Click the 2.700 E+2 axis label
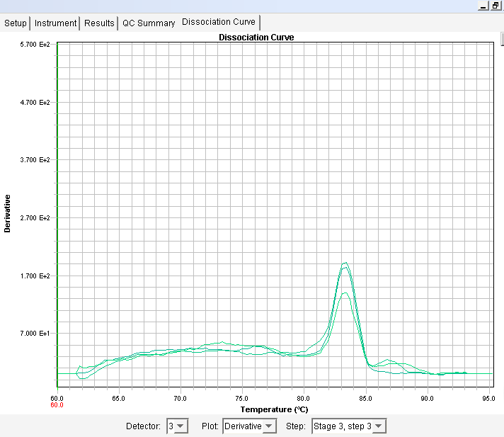 point(35,218)
